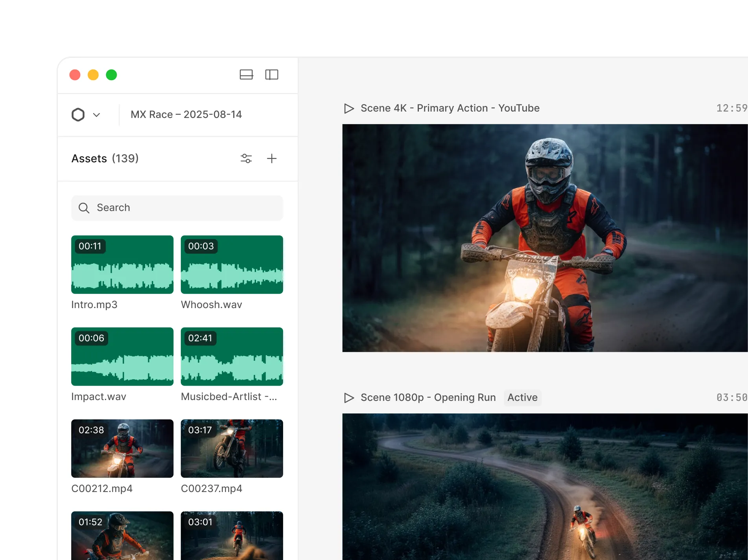Click the 12:59 scene duration
The height and width of the screenshot is (560, 748).
732,108
